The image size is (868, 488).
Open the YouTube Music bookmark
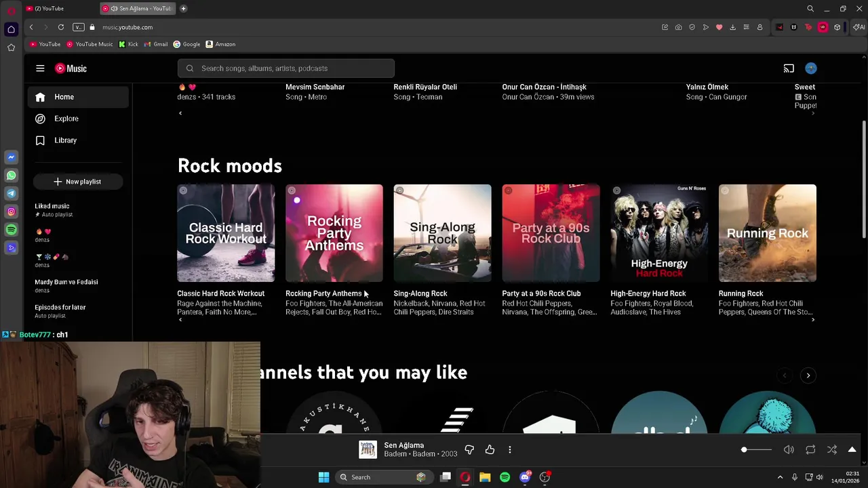click(90, 44)
